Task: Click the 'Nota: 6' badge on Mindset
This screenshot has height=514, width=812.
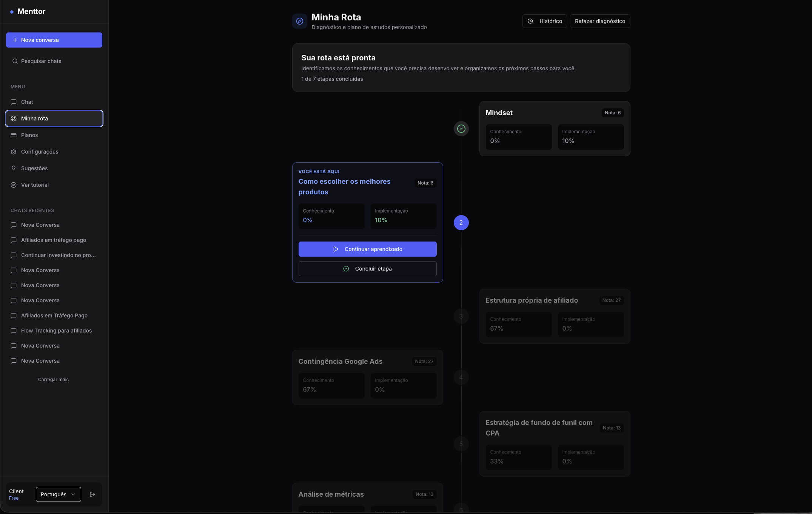Action: click(612, 113)
